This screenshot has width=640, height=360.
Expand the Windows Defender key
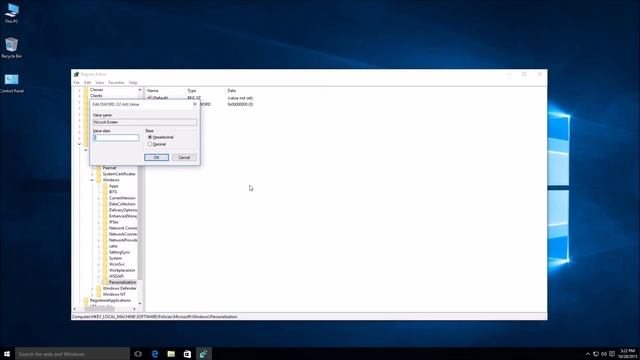coord(92,288)
